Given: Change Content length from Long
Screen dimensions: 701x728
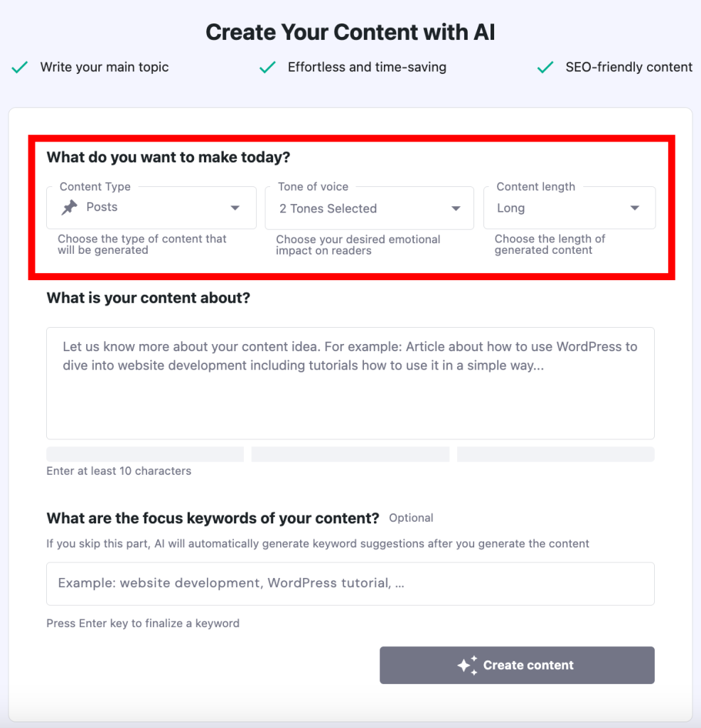Looking at the screenshot, I should [569, 208].
